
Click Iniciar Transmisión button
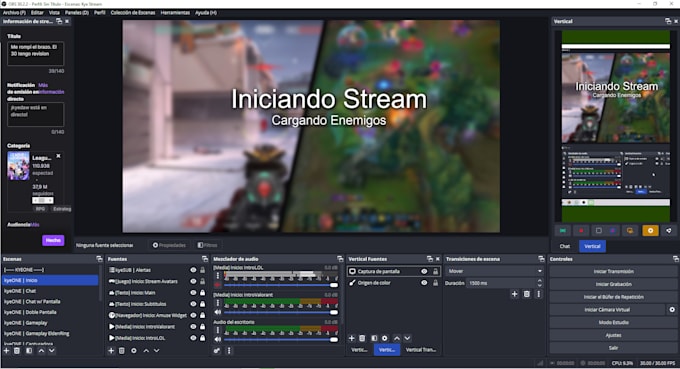[613, 271]
